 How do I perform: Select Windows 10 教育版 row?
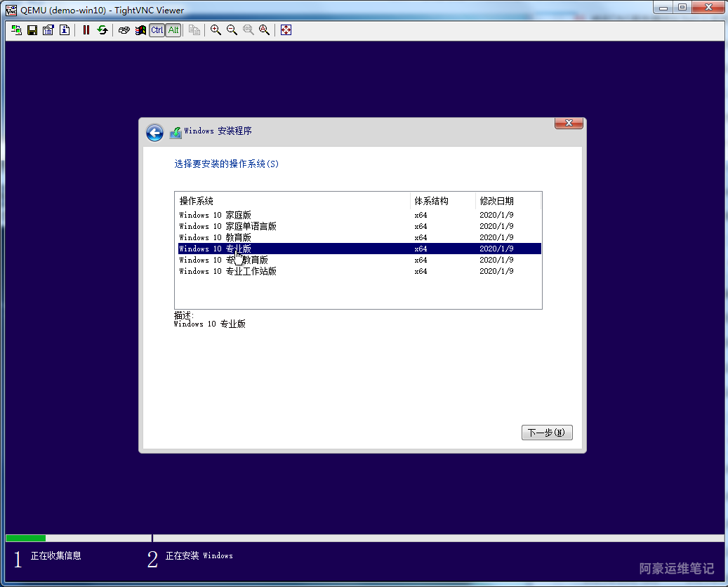360,237
